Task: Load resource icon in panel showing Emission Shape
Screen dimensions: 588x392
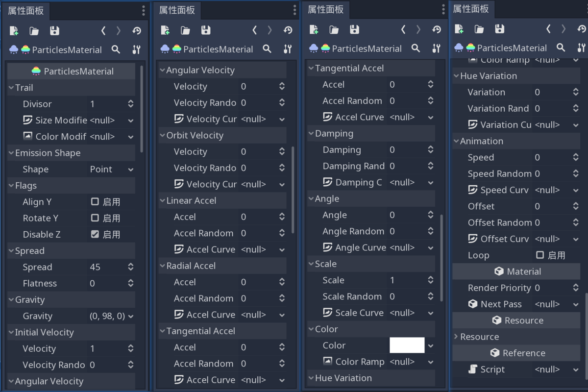Action: tap(34, 31)
